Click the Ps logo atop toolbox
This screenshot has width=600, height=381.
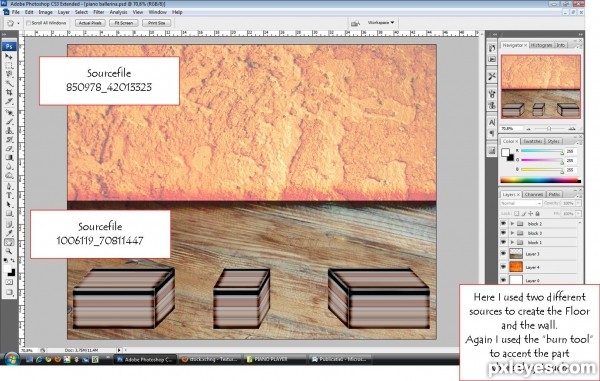9,46
